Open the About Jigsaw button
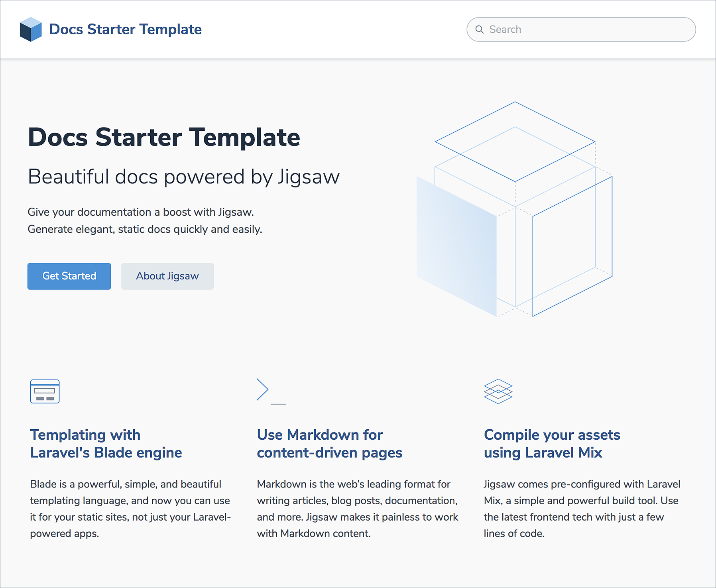This screenshot has height=588, width=716. coord(167,276)
